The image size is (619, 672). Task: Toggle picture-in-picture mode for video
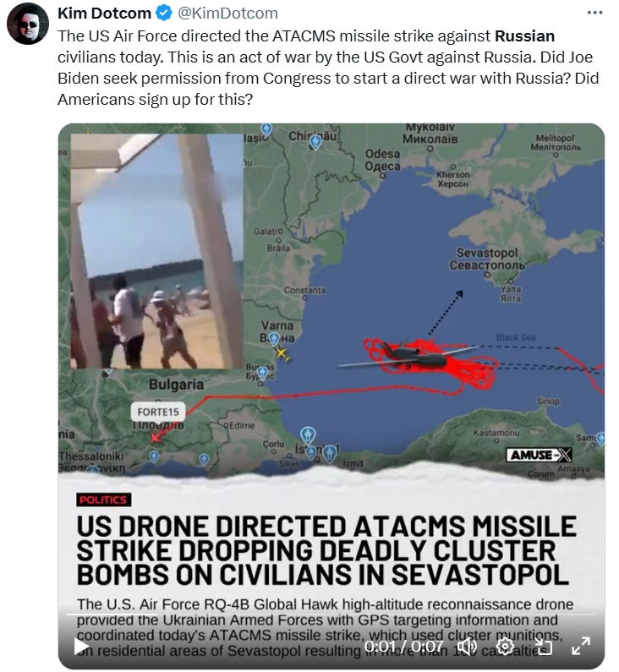[543, 646]
